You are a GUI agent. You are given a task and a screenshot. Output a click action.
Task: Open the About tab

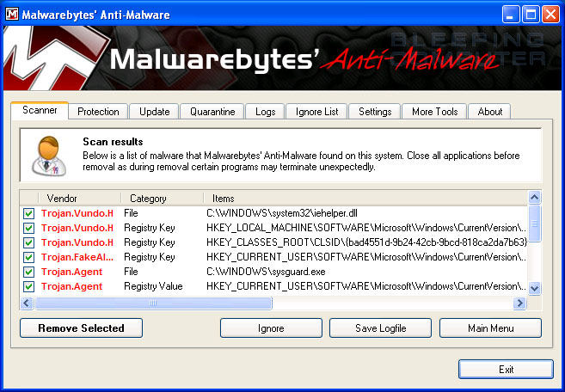click(x=489, y=112)
